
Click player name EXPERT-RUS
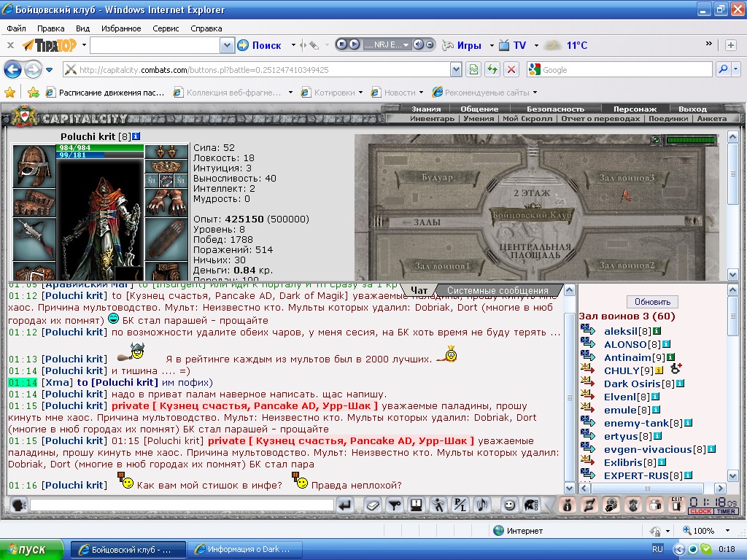[x=636, y=475]
